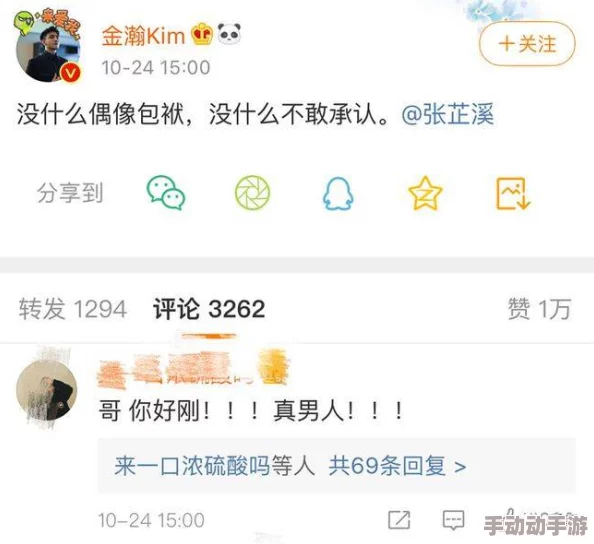The width and height of the screenshot is (594, 544).
Task: Switch to 转发 1294 tab
Action: pyautogui.click(x=73, y=309)
